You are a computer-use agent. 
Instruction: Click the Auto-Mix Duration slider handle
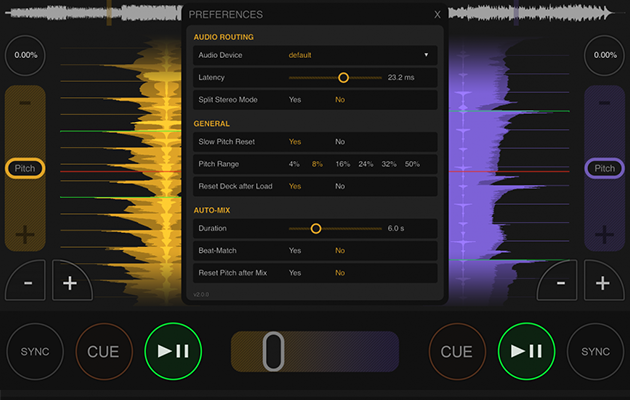(x=316, y=229)
